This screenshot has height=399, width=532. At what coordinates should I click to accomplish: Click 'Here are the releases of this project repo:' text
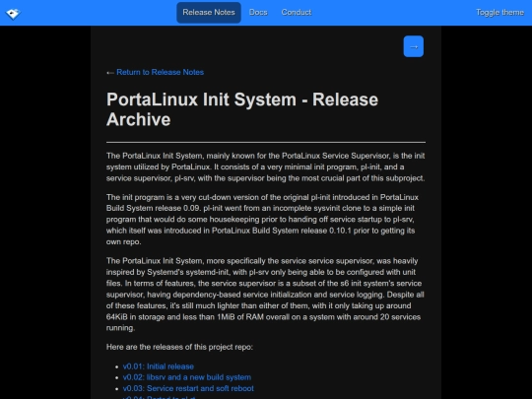pyautogui.click(x=179, y=347)
